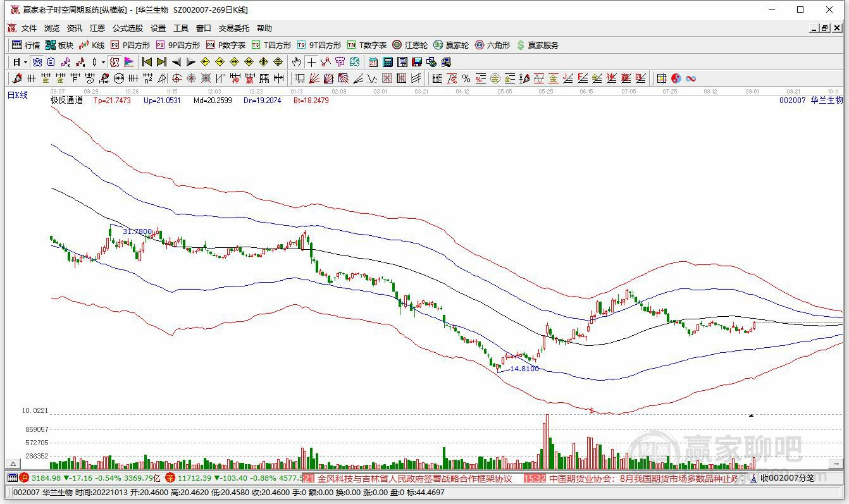Click the 日K线 period label
Viewport: 849px width, 504px height.
point(18,95)
